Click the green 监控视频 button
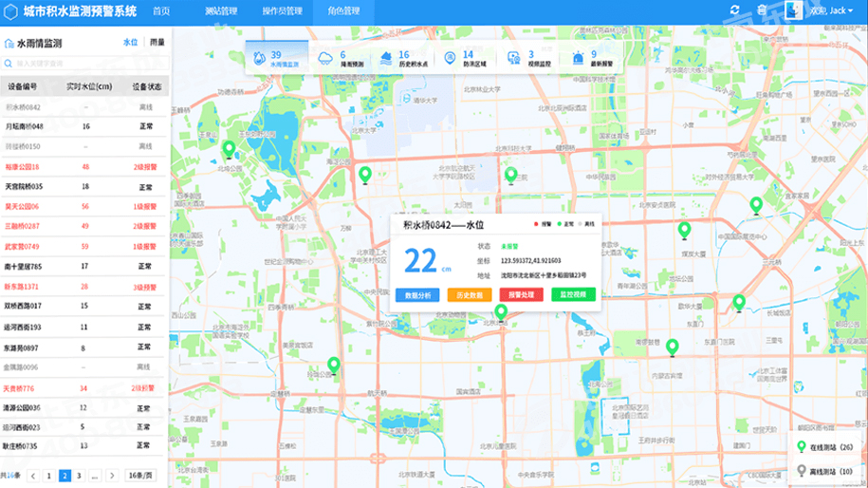Viewport: 868px width, 488px height. 573,295
